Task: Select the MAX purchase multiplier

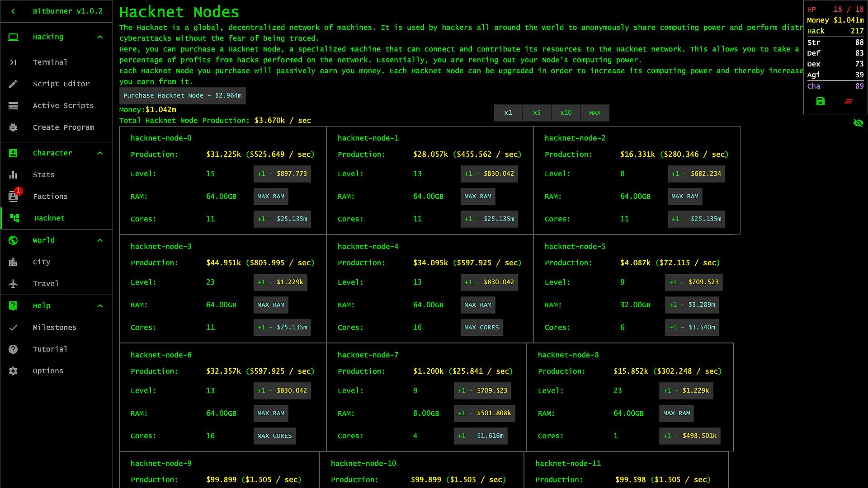Action: (594, 113)
